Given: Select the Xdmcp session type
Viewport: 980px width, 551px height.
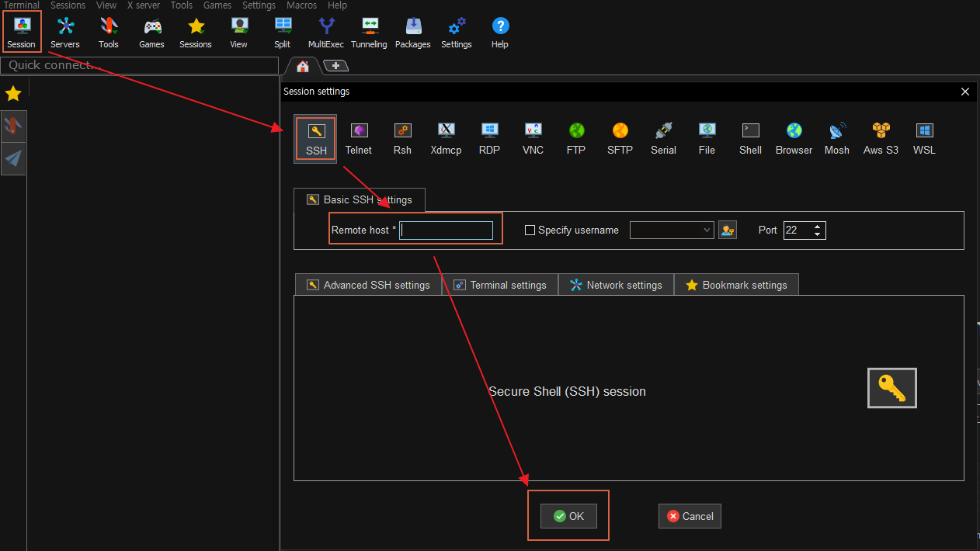Looking at the screenshot, I should tap(446, 140).
